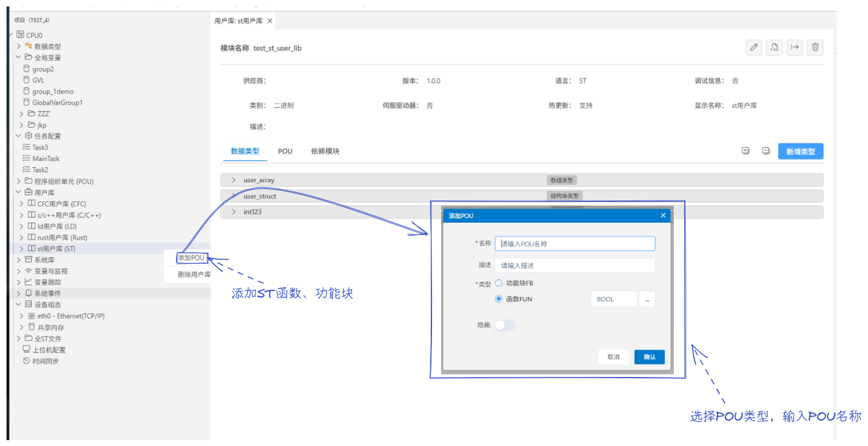Click the network icon beside eth0 Ethernet
This screenshot has width=868, height=446.
tap(31, 316)
